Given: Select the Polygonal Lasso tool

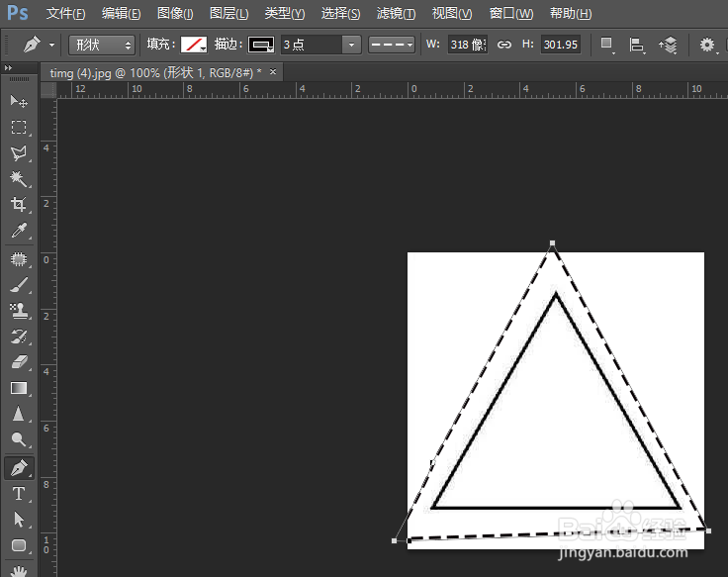Looking at the screenshot, I should pyautogui.click(x=19, y=152).
